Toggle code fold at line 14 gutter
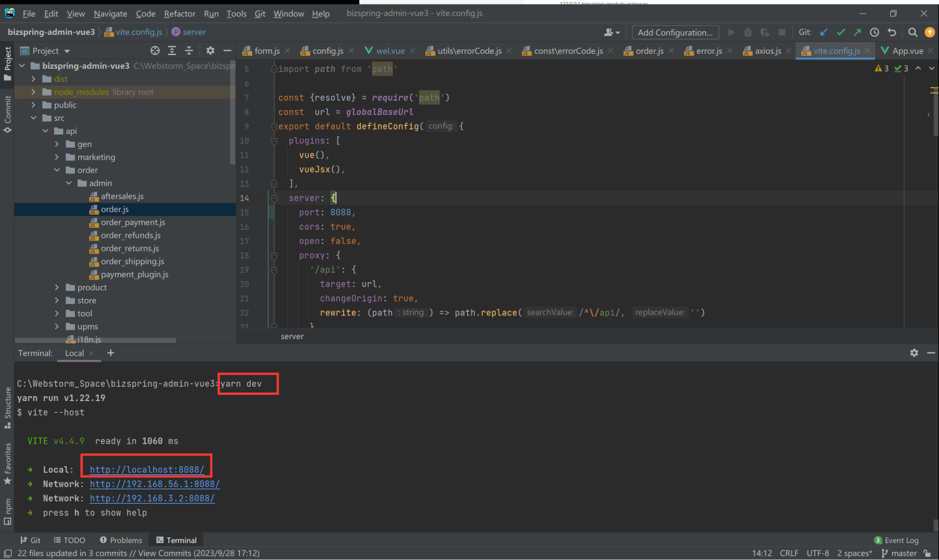Viewport: 939px width, 560px height. tap(274, 198)
